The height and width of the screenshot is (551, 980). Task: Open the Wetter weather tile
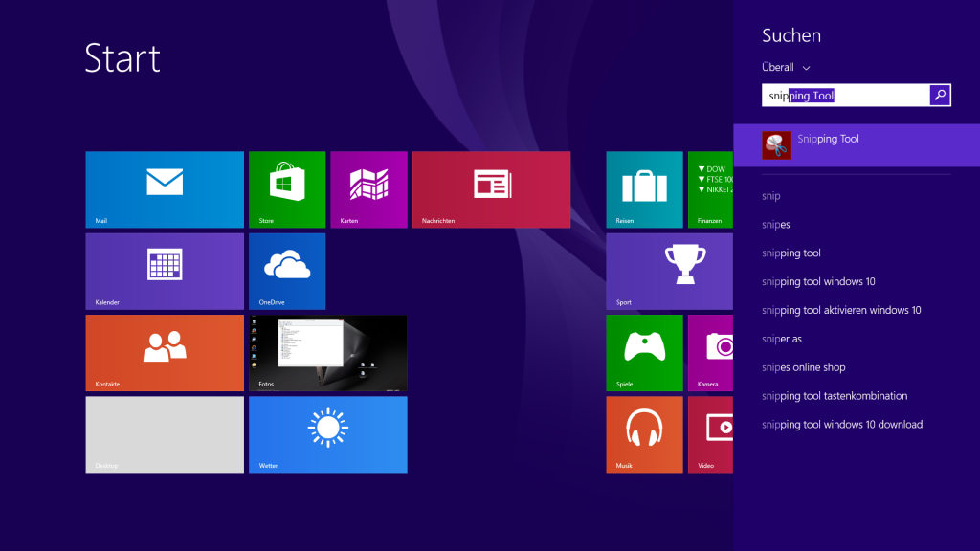tap(328, 434)
